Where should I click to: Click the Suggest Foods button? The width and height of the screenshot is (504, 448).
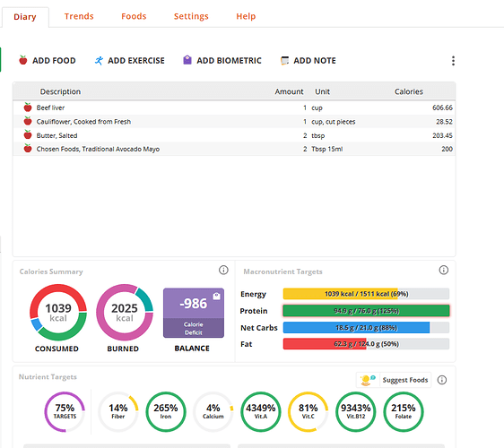tap(394, 380)
